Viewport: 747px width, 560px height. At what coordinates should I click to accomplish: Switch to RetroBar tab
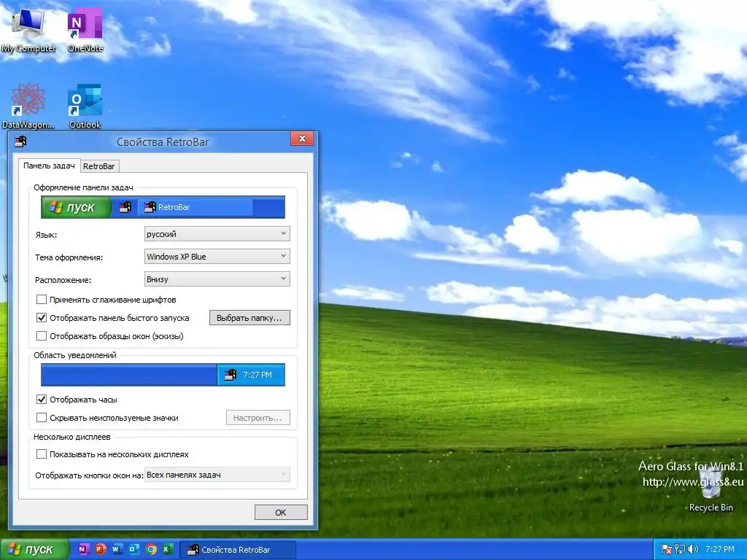point(99,166)
